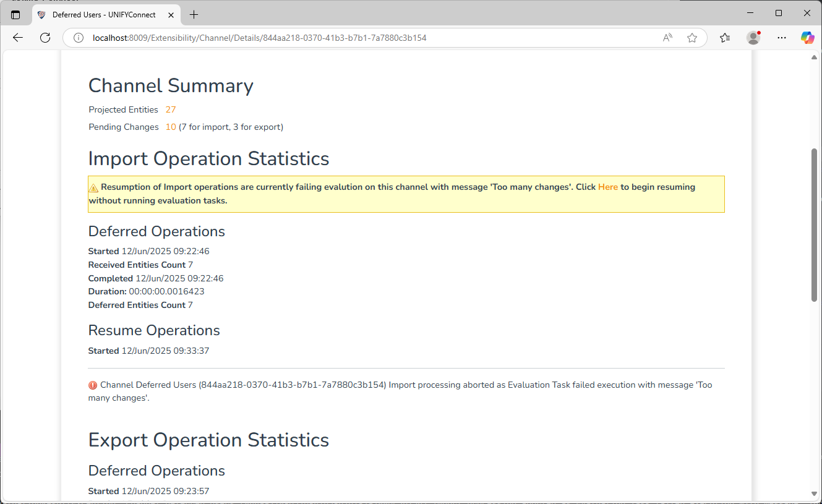The height and width of the screenshot is (504, 822).
Task: Go back to the previous page
Action: (18, 38)
